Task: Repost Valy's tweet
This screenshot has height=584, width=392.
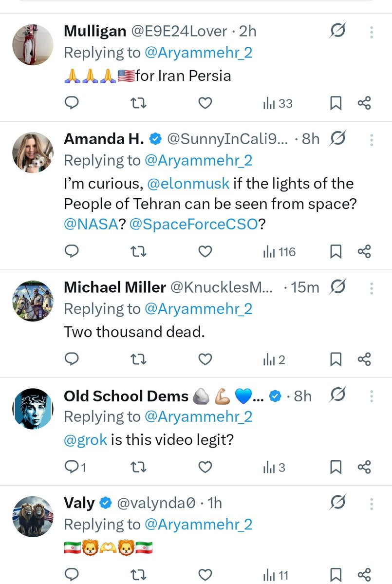Action: tap(139, 575)
